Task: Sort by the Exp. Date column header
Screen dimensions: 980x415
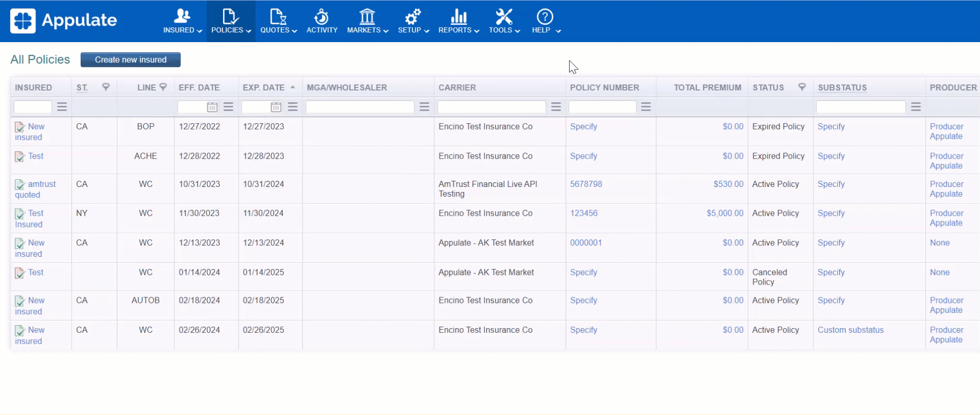Action: pos(263,87)
